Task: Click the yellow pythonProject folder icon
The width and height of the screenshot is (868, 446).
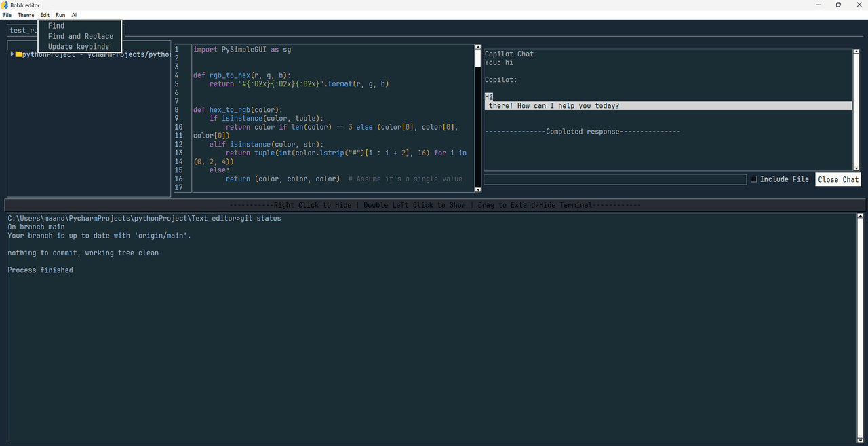Action: [x=18, y=54]
